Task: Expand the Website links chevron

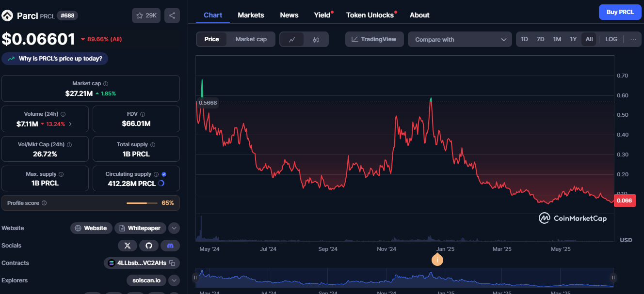Action: (174, 228)
